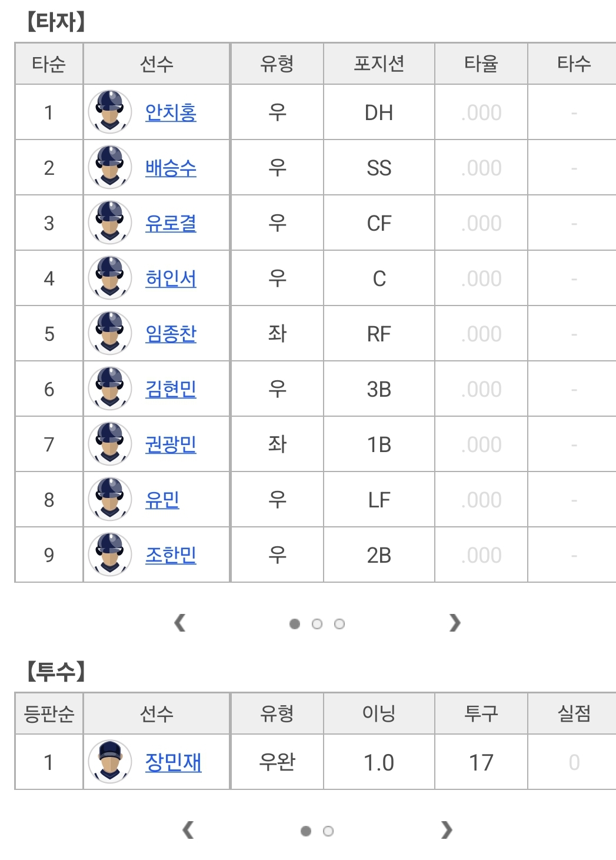
Task: Click pitcher 장민재's avatar icon
Action: (109, 762)
